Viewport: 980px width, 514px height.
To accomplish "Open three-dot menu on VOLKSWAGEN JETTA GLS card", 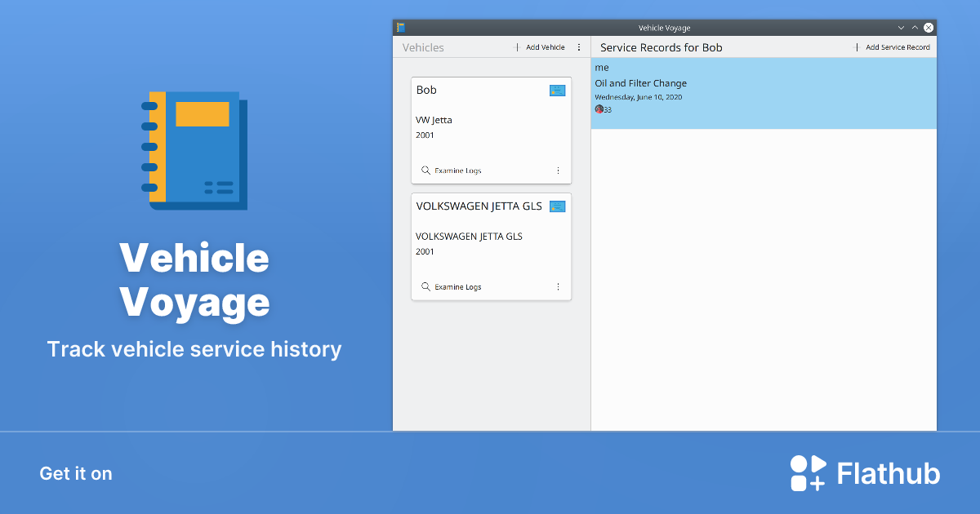I will 558,287.
